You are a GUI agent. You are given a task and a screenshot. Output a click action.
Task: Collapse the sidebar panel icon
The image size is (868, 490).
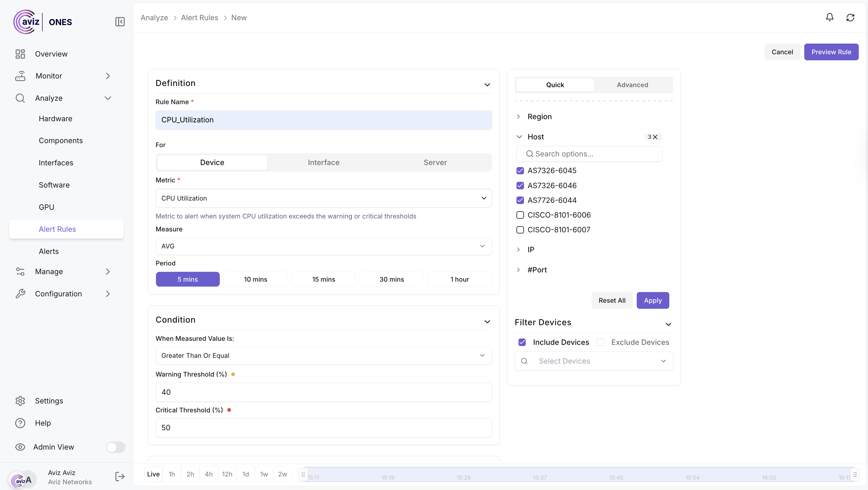[x=120, y=22]
